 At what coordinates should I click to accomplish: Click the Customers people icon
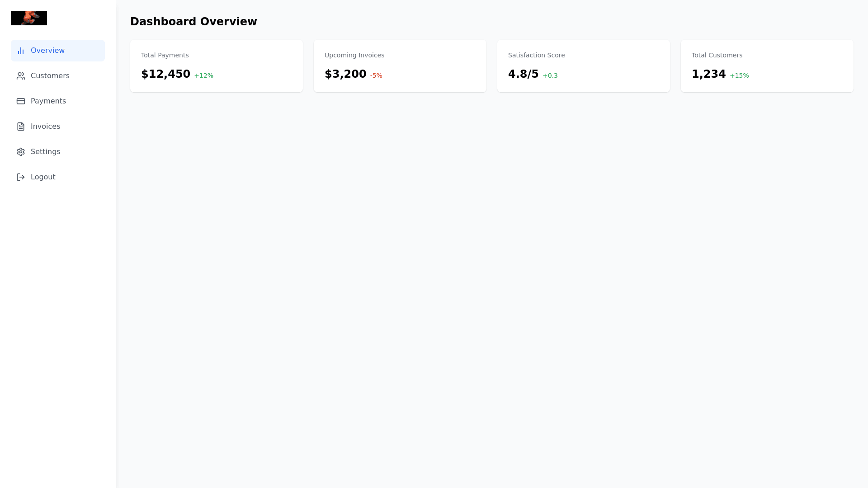(x=21, y=76)
